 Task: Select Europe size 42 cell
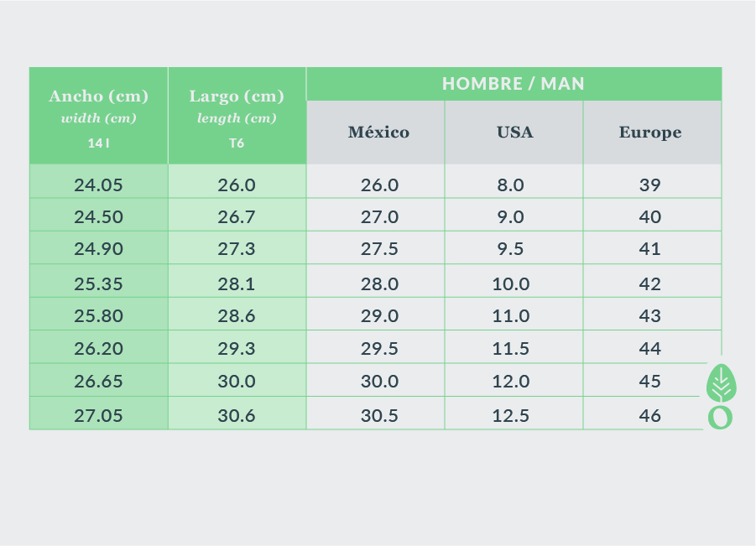coord(650,284)
